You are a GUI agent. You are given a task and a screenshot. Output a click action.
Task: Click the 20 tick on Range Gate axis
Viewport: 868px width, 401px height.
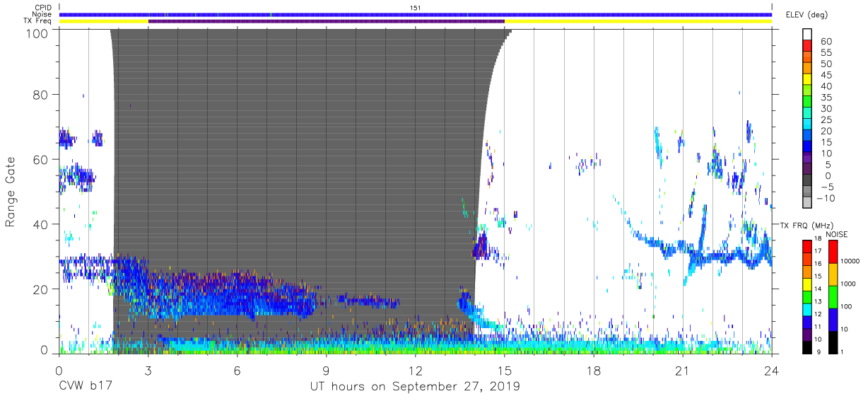point(41,289)
